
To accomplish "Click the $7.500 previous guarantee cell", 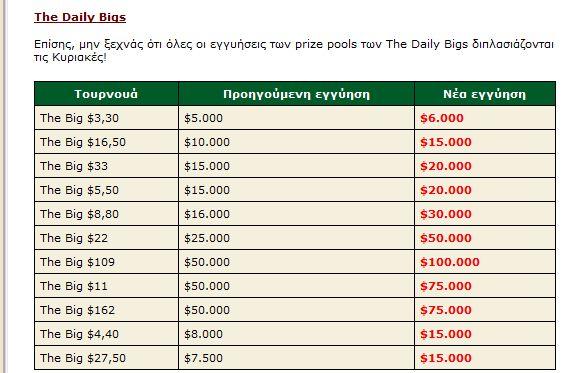I will click(x=296, y=358).
